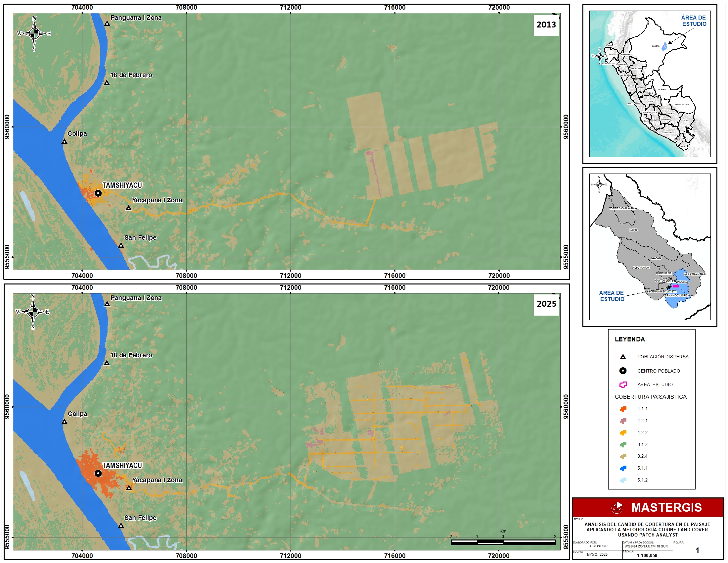Click the 18 de Febrero marker on the 2025 map
This screenshot has height=563, width=728.
[x=107, y=363]
